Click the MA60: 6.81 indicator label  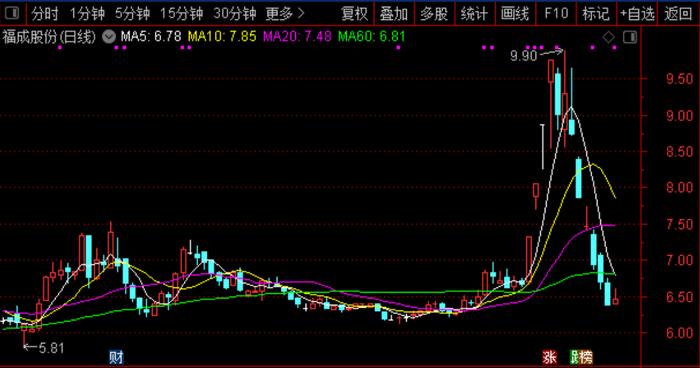[x=371, y=36]
